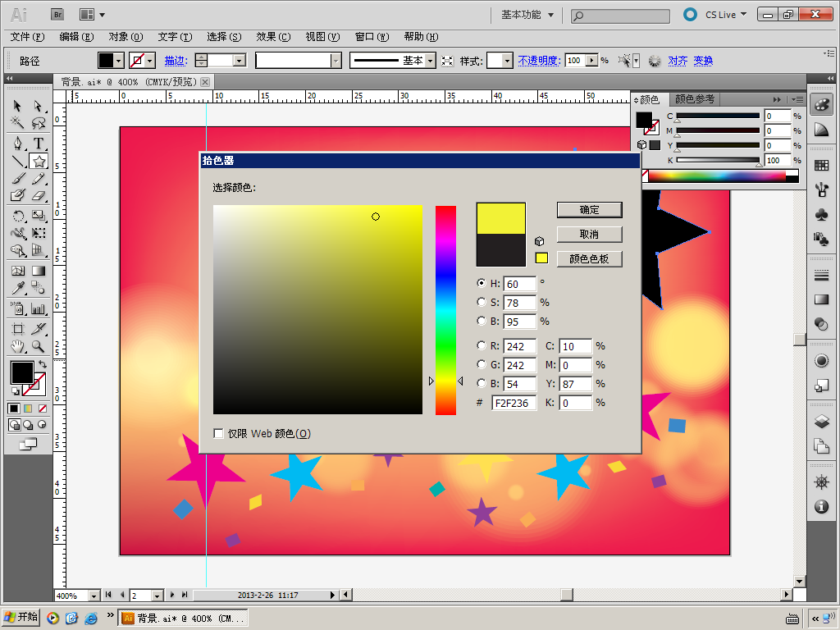This screenshot has height=630, width=840.
Task: Select the Zoom magnifier tool
Action: [38, 347]
